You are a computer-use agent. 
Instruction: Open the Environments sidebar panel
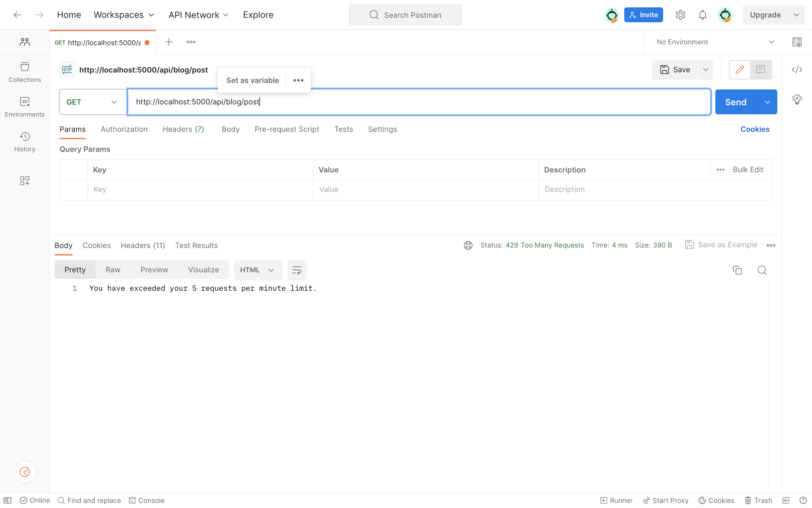[x=25, y=107]
